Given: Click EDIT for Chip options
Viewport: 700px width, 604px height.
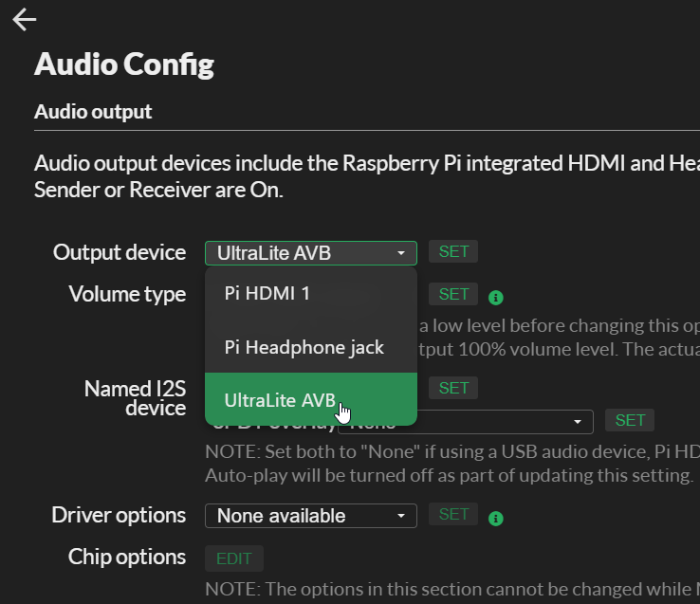Looking at the screenshot, I should click(234, 558).
